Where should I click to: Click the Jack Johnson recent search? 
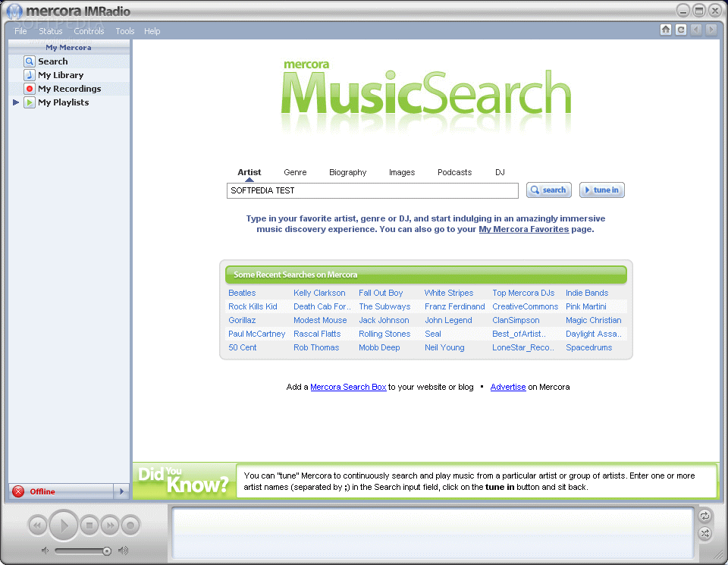tap(384, 320)
